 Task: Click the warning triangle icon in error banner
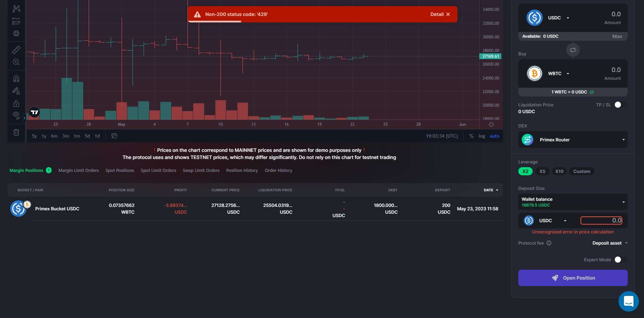tap(197, 14)
